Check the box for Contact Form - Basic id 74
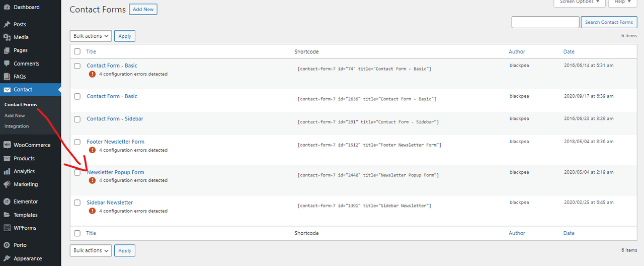 coord(77,66)
